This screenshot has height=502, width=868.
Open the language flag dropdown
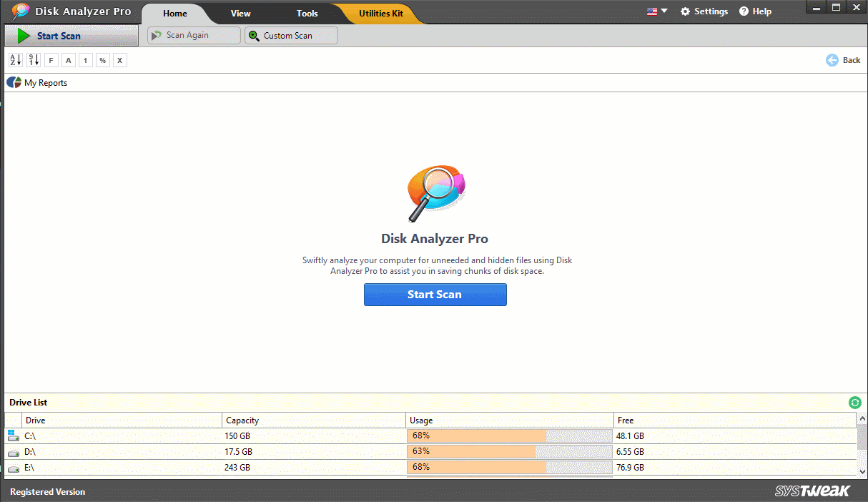[657, 11]
